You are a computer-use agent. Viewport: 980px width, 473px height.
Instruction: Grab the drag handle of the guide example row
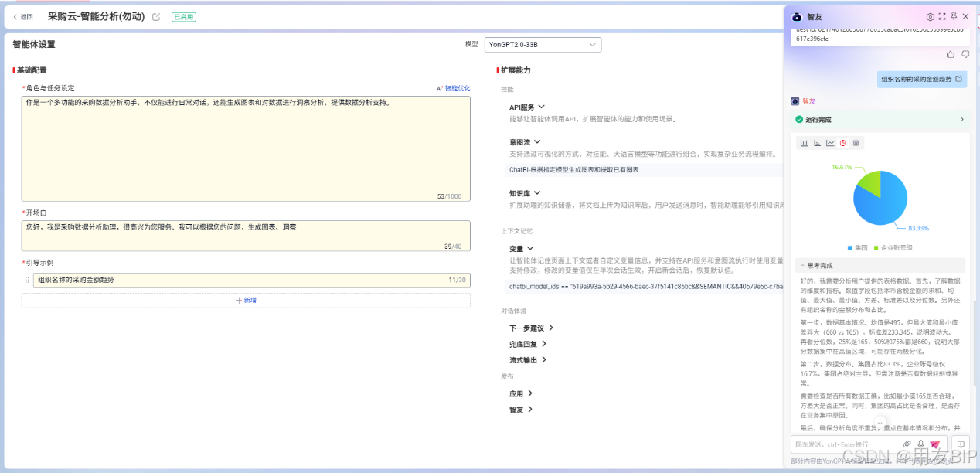click(27, 280)
